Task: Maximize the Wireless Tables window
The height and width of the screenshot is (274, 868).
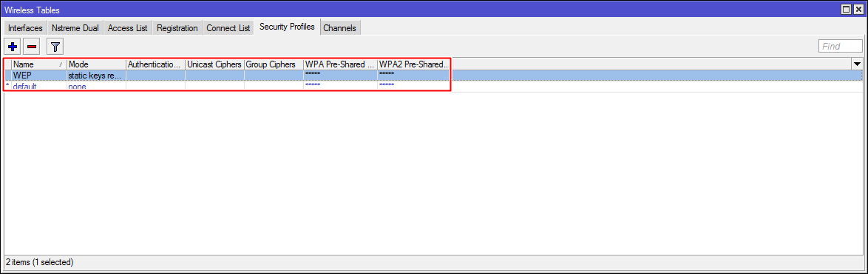Action: (846, 10)
